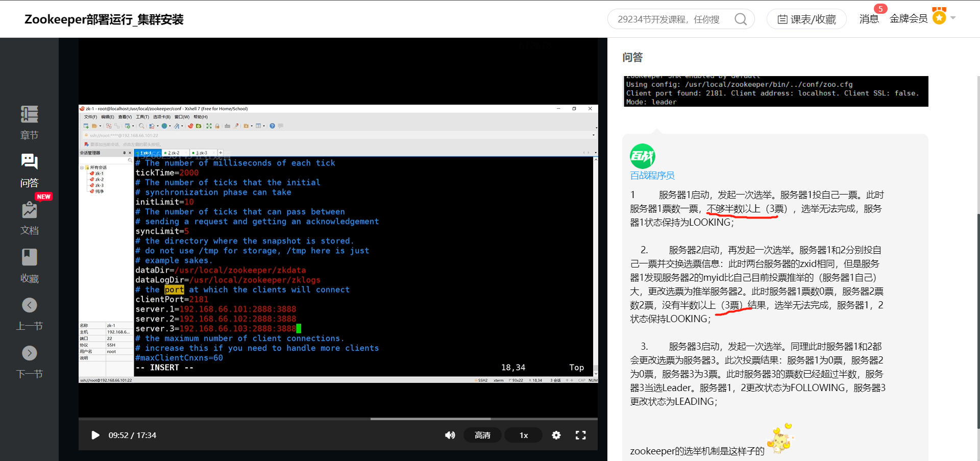The width and height of the screenshot is (980, 461).
Task: Select zk-1 in session manager tree
Action: [96, 174]
